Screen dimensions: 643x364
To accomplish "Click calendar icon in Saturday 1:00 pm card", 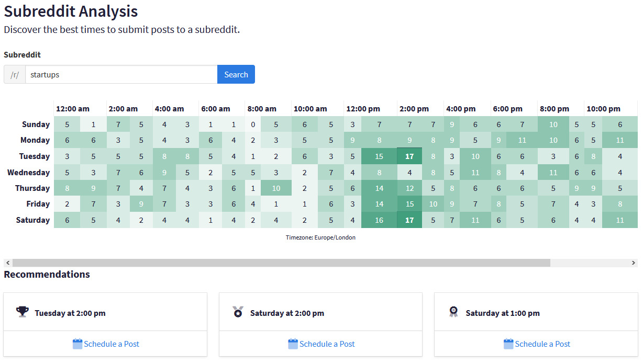I will click(x=508, y=344).
